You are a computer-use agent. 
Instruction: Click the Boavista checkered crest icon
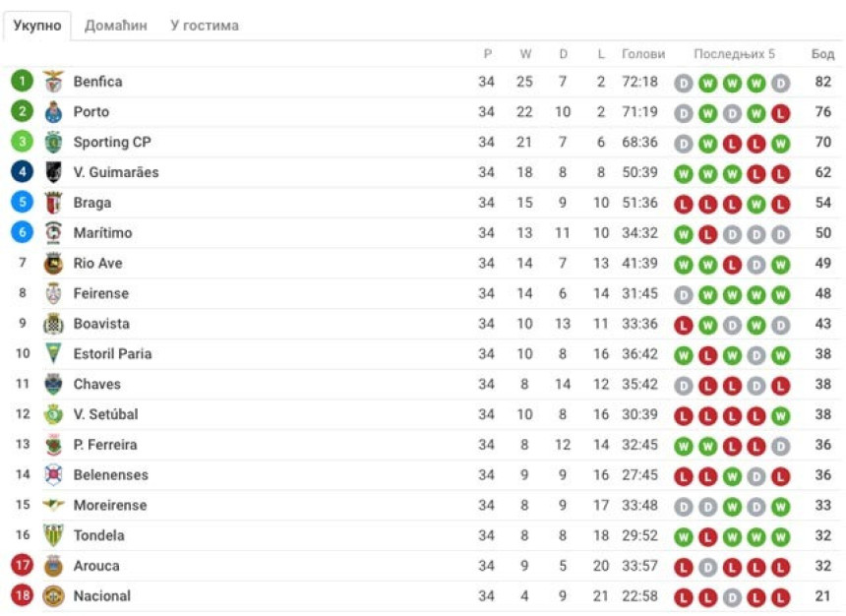[x=53, y=324]
